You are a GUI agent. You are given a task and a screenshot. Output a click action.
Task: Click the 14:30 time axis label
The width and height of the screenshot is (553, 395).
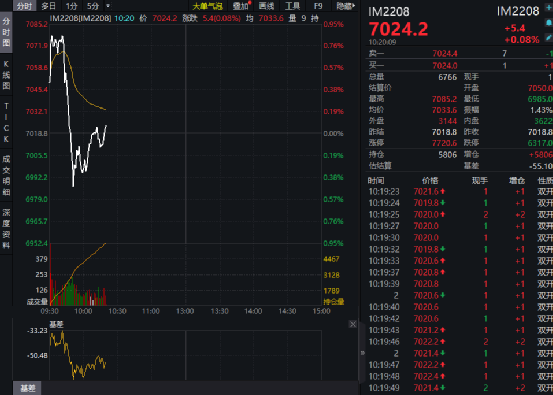(x=287, y=311)
